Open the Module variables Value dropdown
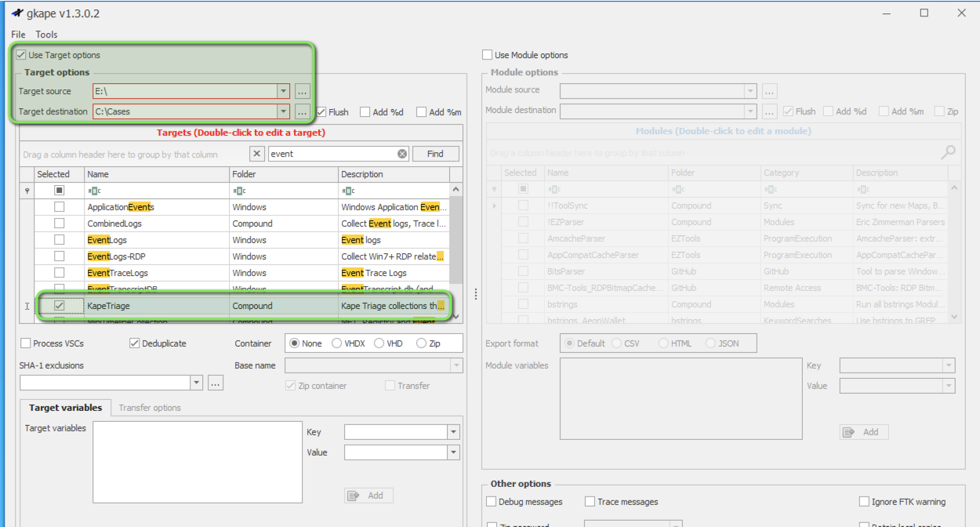 [949, 386]
